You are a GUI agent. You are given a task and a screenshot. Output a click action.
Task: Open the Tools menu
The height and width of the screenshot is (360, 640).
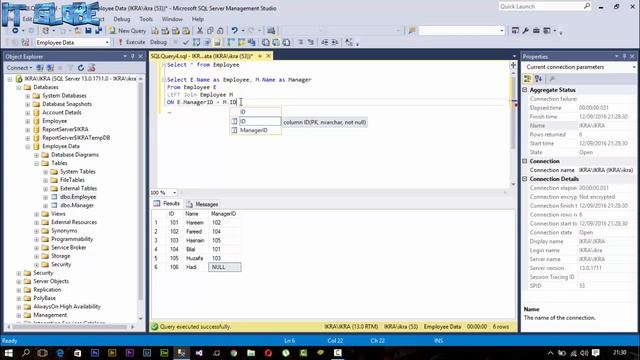[146, 19]
